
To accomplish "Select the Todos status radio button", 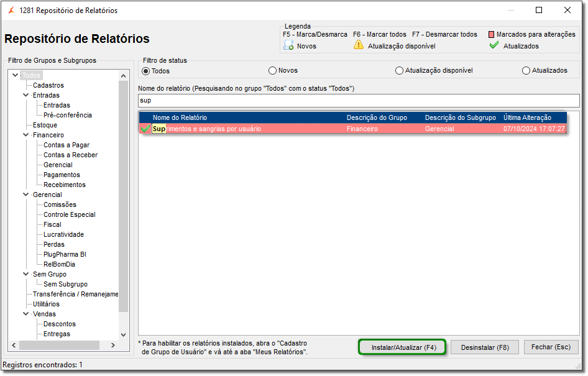I will coord(146,71).
